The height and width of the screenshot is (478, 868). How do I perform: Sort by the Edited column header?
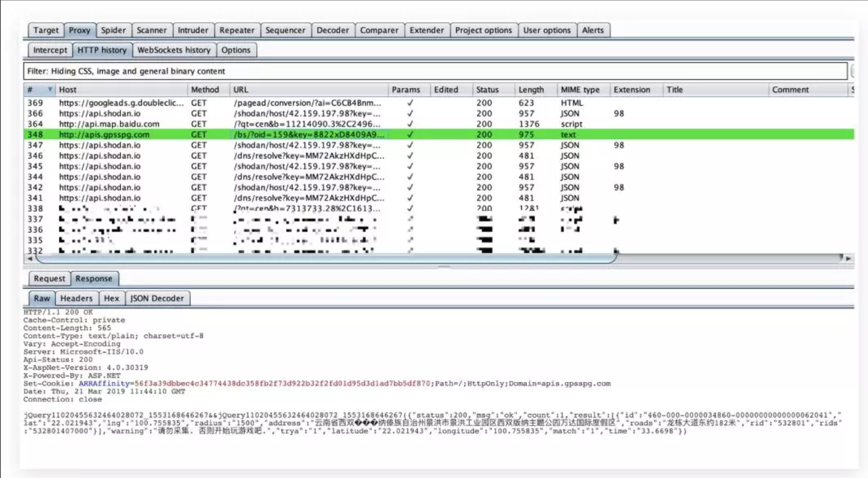coord(451,90)
